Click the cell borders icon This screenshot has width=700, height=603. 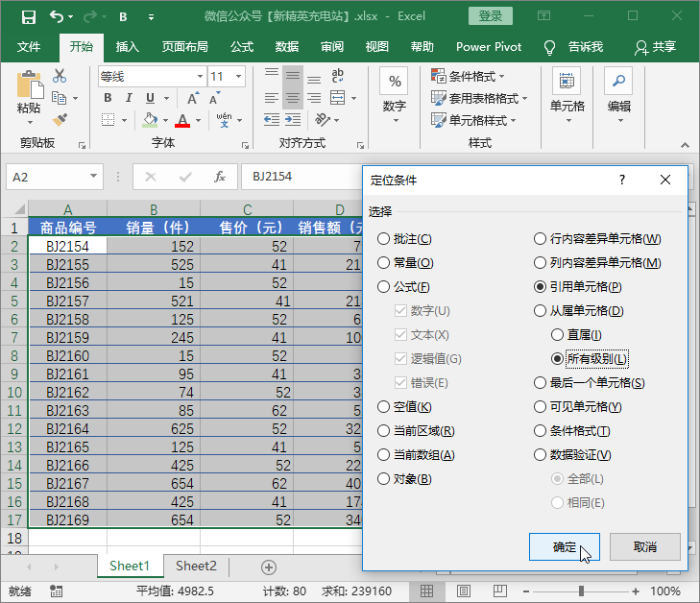(109, 120)
